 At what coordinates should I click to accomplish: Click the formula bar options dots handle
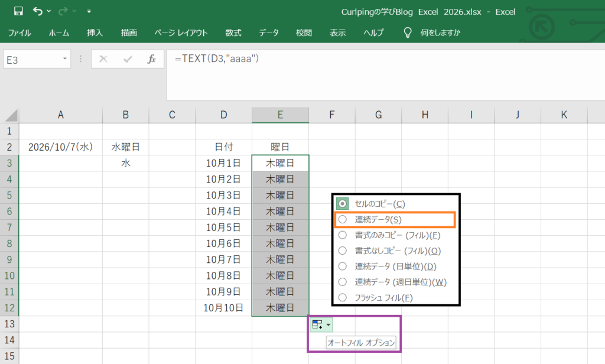[x=80, y=59]
